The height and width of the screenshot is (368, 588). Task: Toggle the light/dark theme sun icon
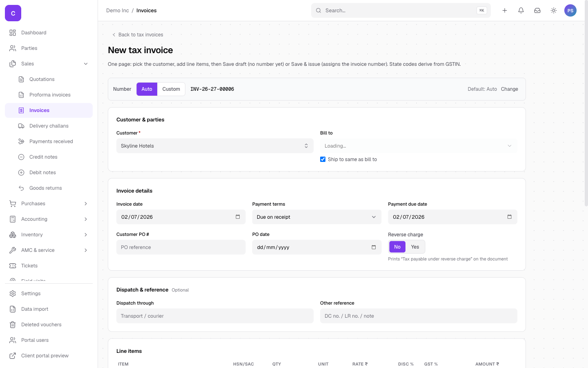pyautogui.click(x=554, y=11)
